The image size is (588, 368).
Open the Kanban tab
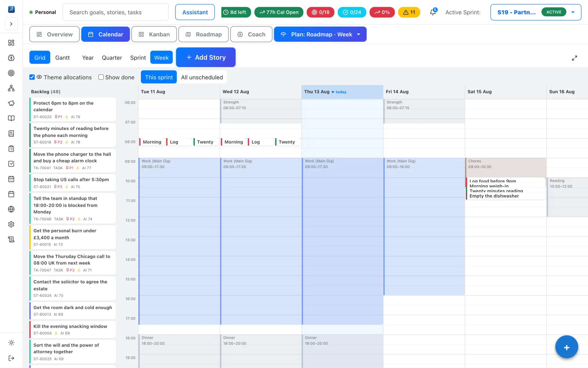click(154, 34)
